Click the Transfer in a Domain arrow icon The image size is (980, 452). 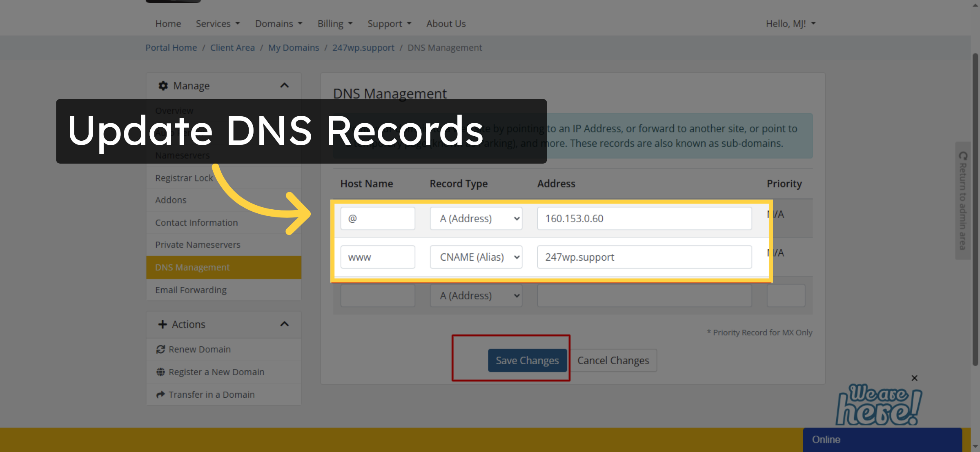[x=161, y=394]
